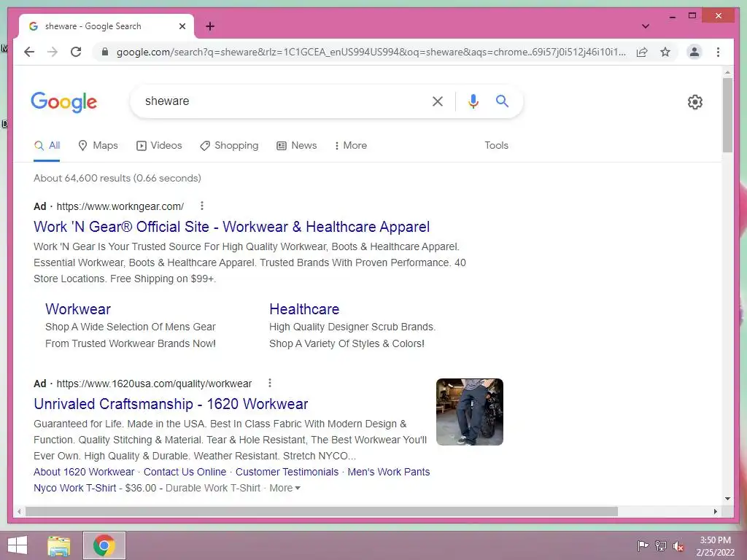This screenshot has height=560, width=747.
Task: Share this page from the address bar
Action: pos(642,52)
